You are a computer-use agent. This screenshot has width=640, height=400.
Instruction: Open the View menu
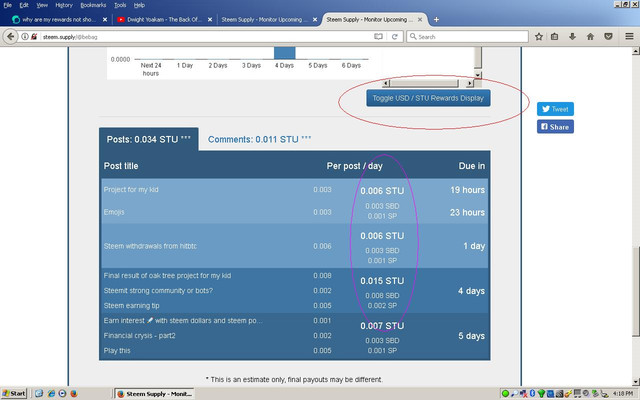(42, 5)
